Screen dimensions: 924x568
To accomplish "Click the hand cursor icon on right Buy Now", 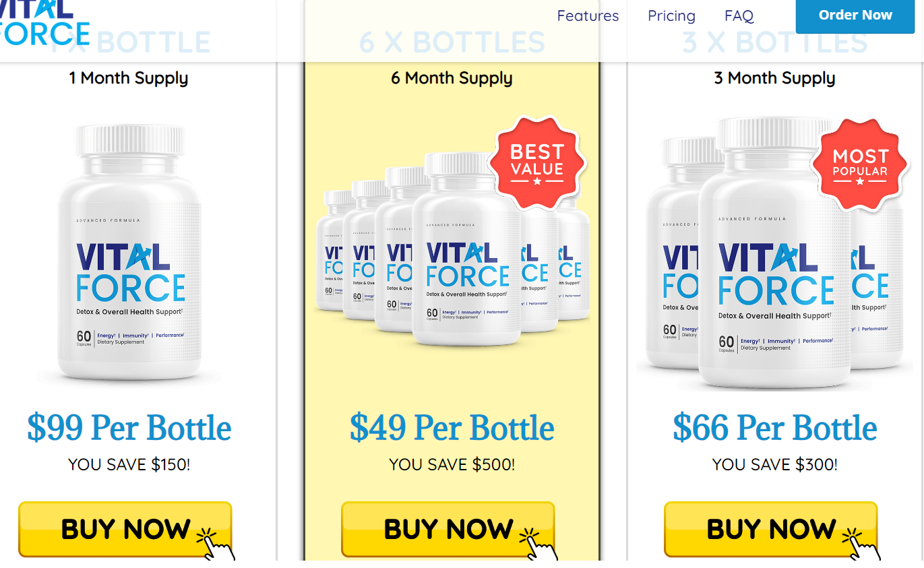I will pyautogui.click(x=861, y=544).
